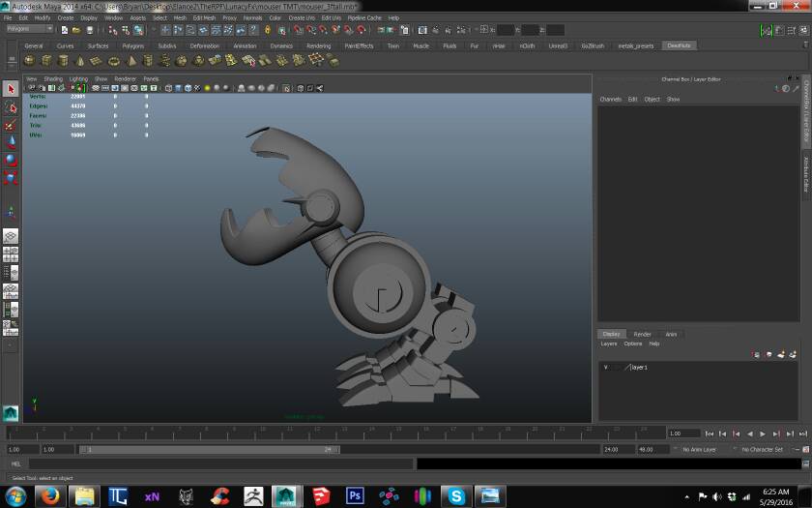Switch to single perspective view layout
This screenshot has width=812, height=508.
(11, 236)
